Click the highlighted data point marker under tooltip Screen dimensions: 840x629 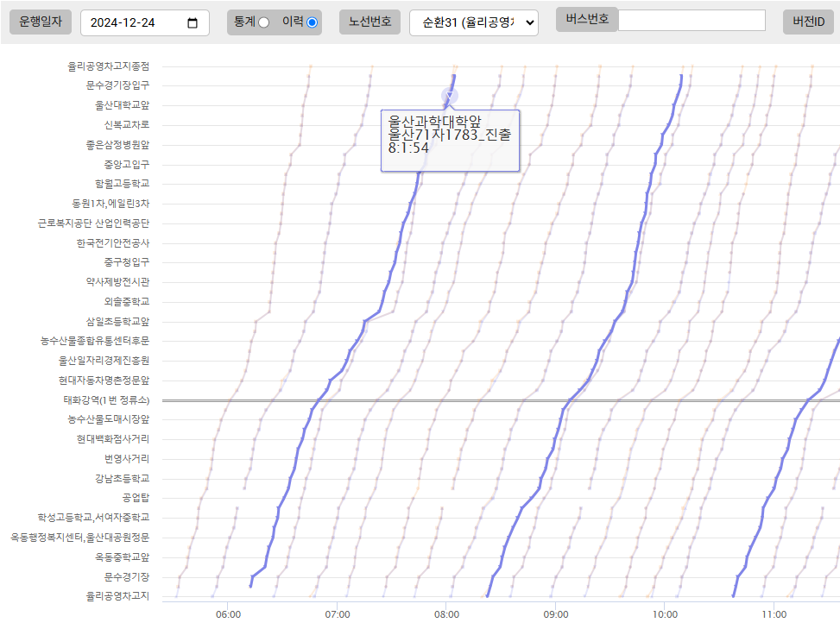tap(449, 96)
